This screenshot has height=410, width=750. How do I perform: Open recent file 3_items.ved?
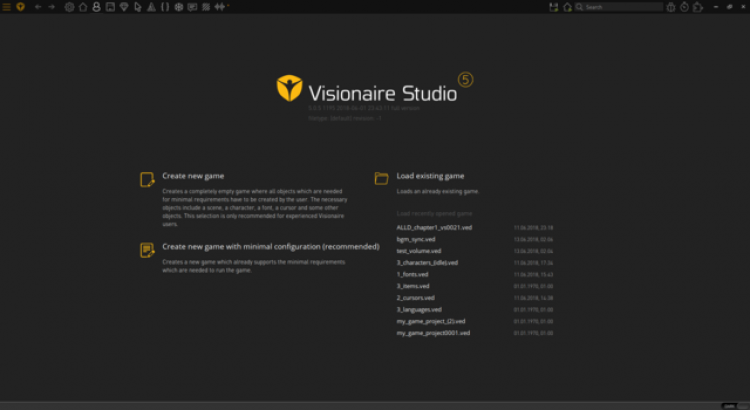point(413,286)
